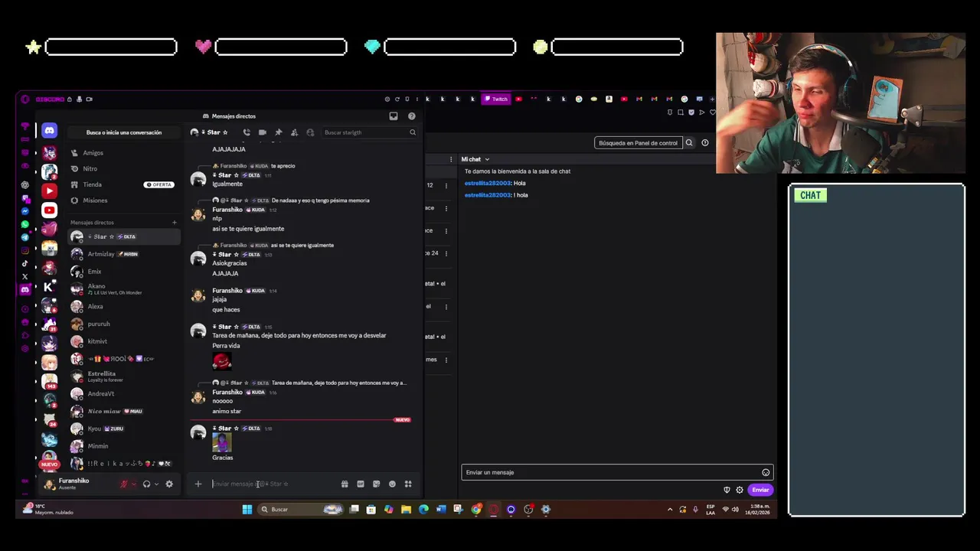The height and width of the screenshot is (551, 980).
Task: Open the pururuh direct message
Action: click(x=124, y=324)
